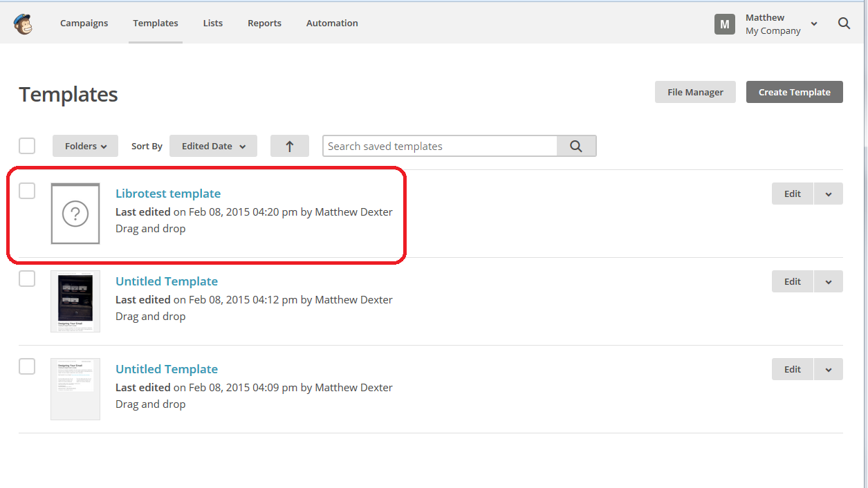The width and height of the screenshot is (868, 488).
Task: Click the Create Template button
Action: coord(794,92)
